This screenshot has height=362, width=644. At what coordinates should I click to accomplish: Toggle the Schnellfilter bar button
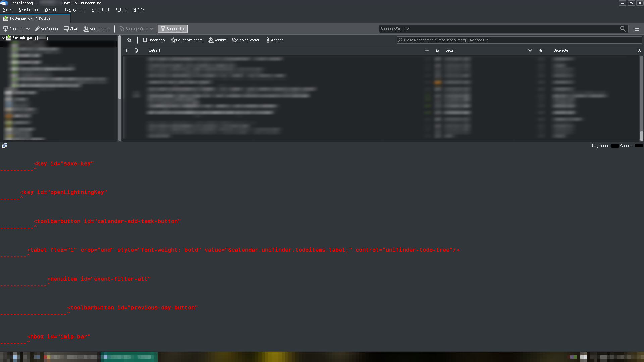(x=173, y=29)
